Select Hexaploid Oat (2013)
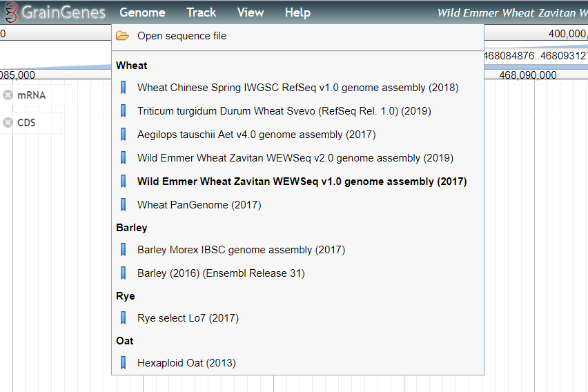 pos(297,363)
